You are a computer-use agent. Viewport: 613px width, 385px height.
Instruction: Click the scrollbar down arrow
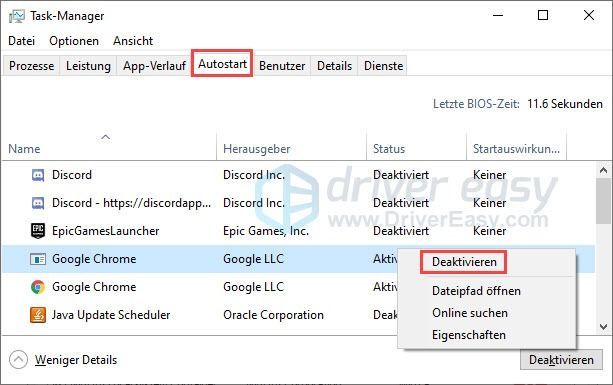point(603,326)
